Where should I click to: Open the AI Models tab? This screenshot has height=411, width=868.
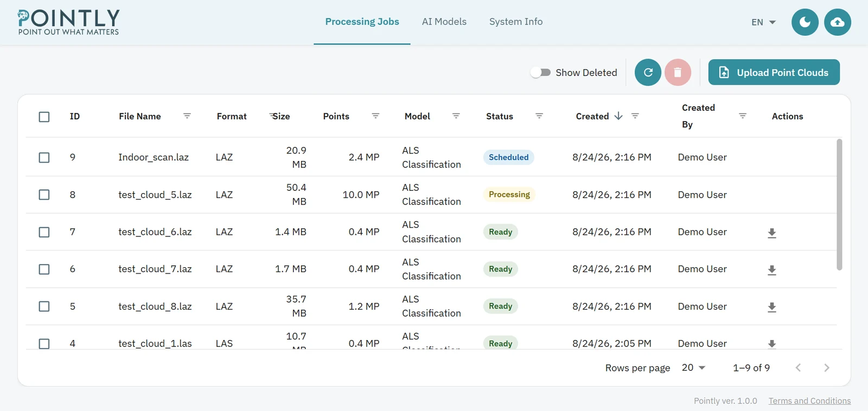tap(444, 22)
